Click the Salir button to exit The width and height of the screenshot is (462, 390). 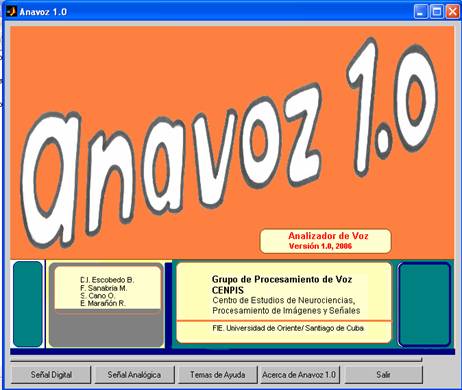(383, 375)
